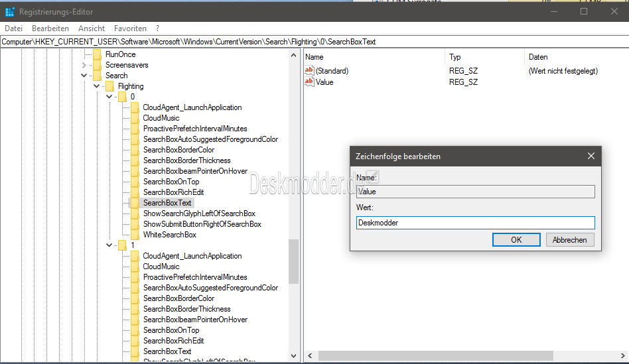Viewport: 629px width, 364px height.
Task: Click the Search folder icon
Action: (97, 76)
